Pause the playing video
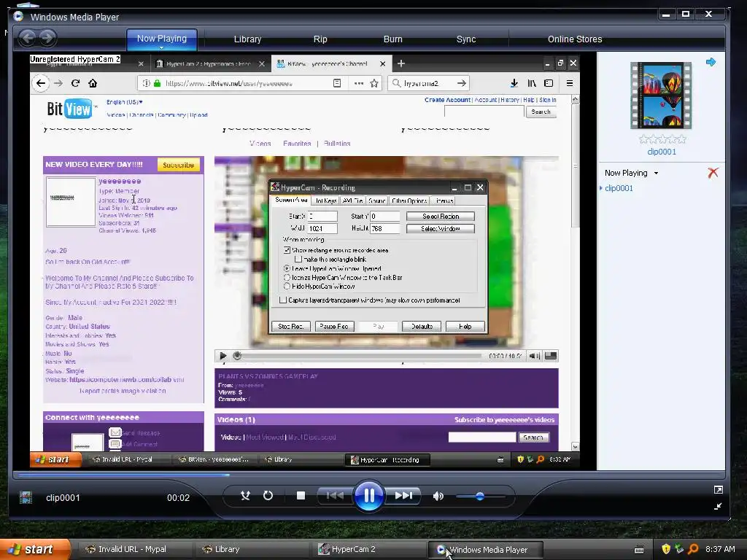This screenshot has height=560, width=747. tap(368, 496)
